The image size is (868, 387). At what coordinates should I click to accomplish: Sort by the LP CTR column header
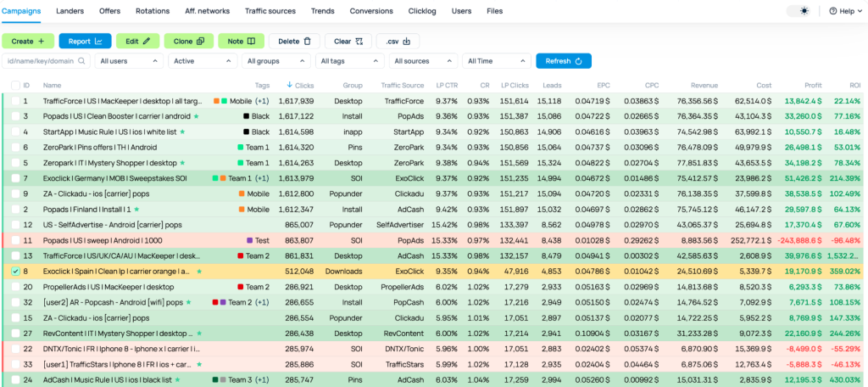447,86
